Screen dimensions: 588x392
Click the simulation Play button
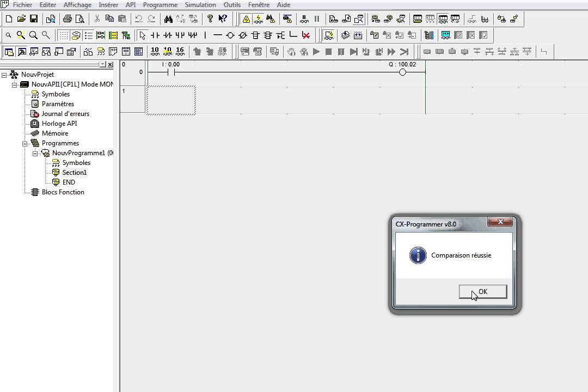316,52
